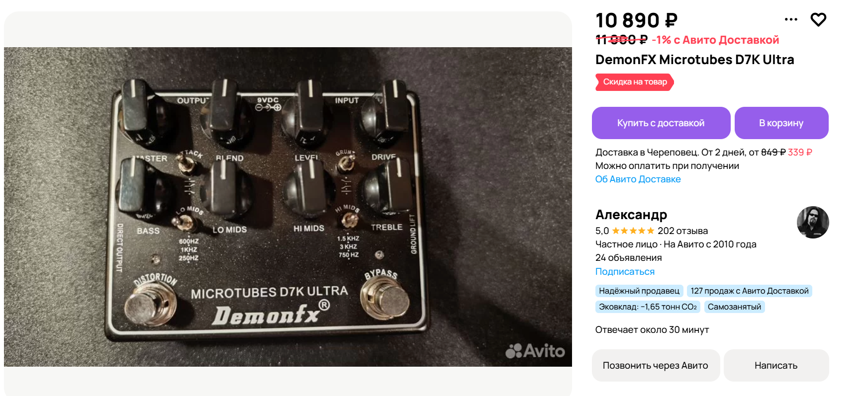Image resolution: width=868 pixels, height=396 pixels.
Task: Open the DemonFX pedal photo
Action: click(x=288, y=207)
